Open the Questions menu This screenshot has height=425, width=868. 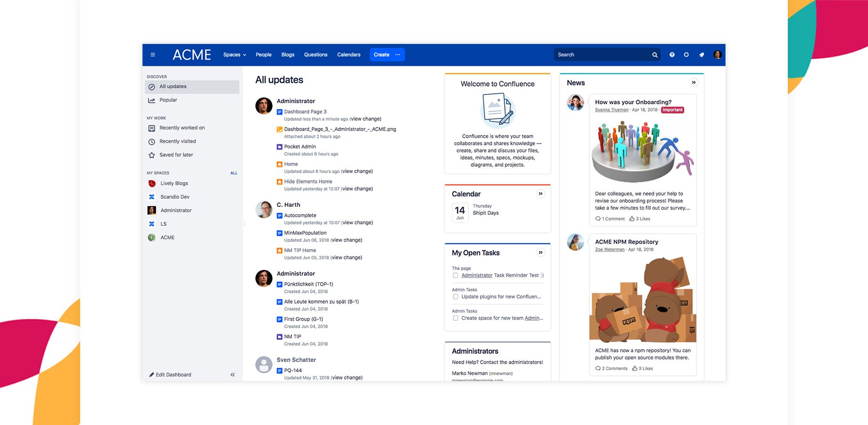[x=316, y=55]
